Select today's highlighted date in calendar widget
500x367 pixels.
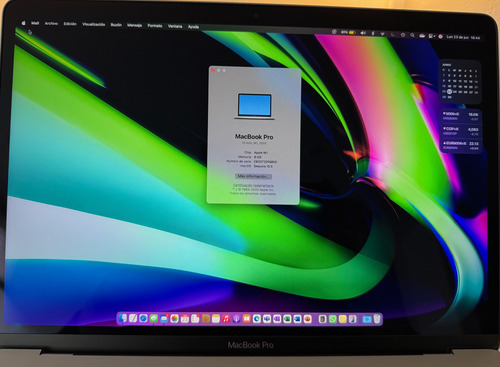(x=449, y=92)
